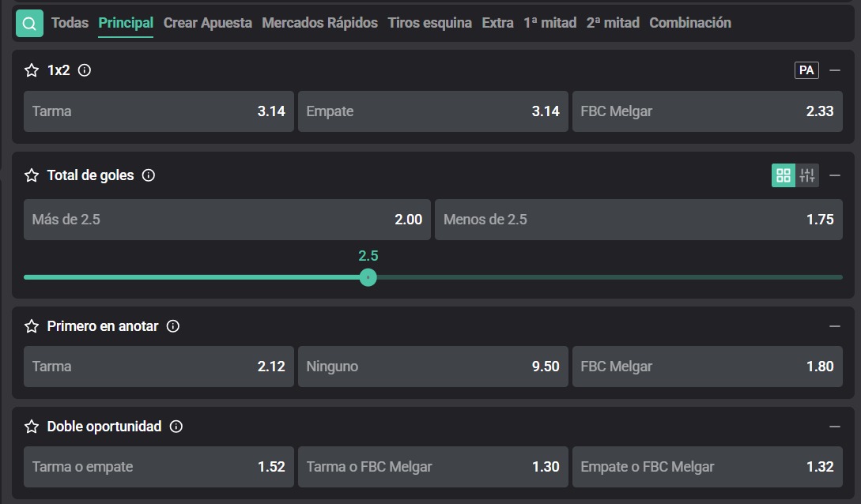Click the PA badge in 1x2

(806, 70)
